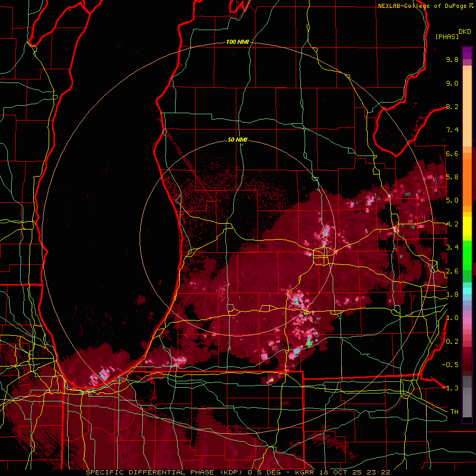Click the DKD label above the color scale
This screenshot has height=476, width=476.
[x=465, y=32]
